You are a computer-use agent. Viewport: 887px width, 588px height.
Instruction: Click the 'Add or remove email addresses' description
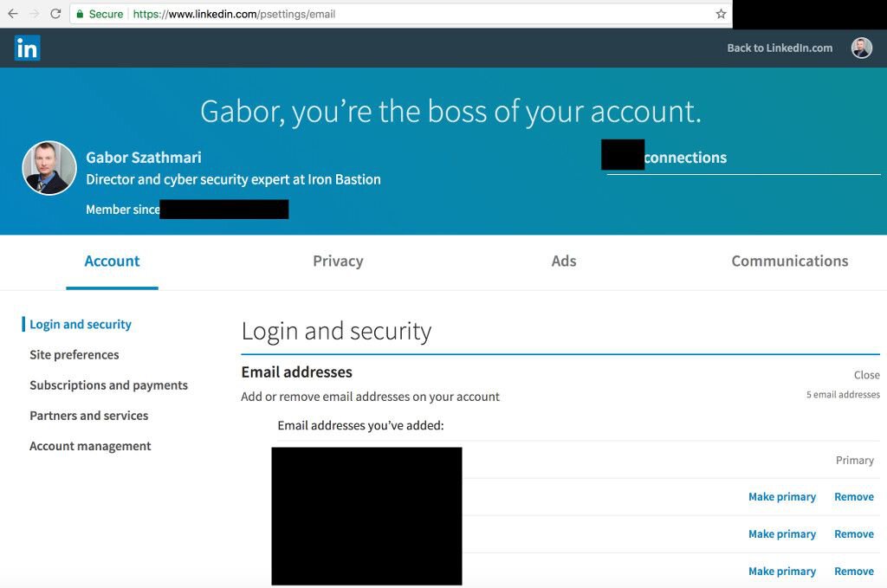pos(371,397)
